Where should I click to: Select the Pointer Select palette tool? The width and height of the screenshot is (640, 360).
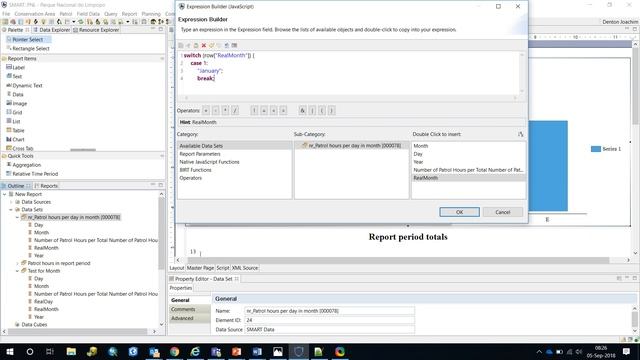tap(27, 40)
